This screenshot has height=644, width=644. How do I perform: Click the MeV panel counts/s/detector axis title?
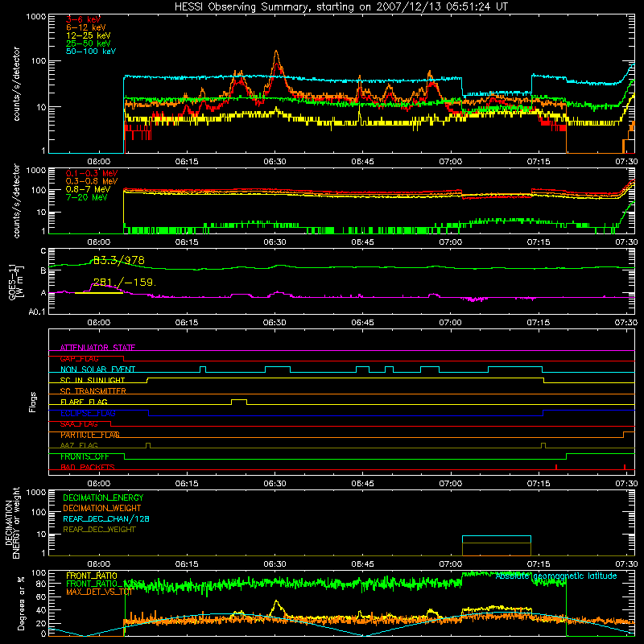tap(16, 201)
